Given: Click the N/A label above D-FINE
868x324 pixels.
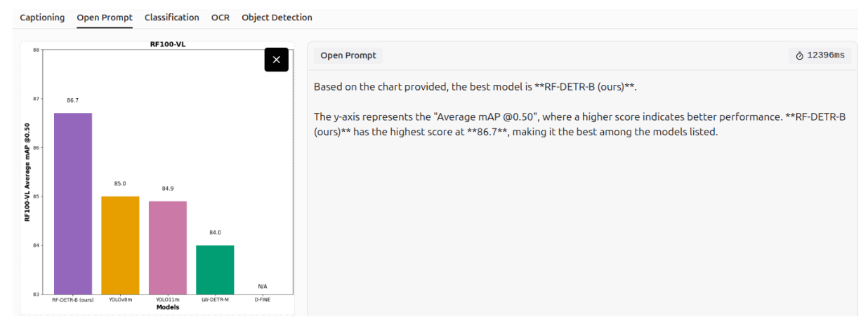Looking at the screenshot, I should click(262, 286).
